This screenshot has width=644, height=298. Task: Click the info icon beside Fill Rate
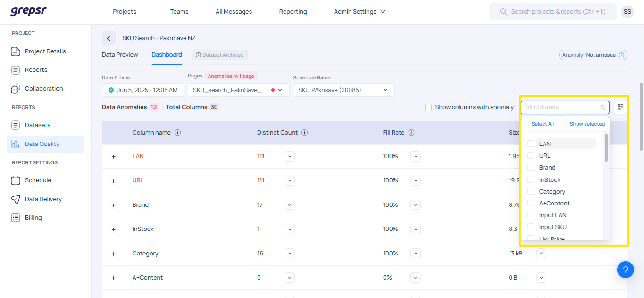tap(411, 133)
